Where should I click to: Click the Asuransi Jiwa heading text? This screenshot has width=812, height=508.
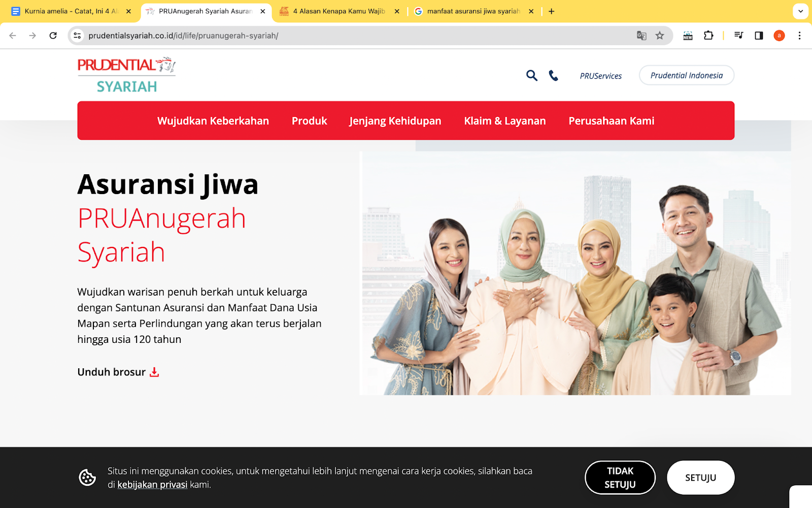[168, 184]
